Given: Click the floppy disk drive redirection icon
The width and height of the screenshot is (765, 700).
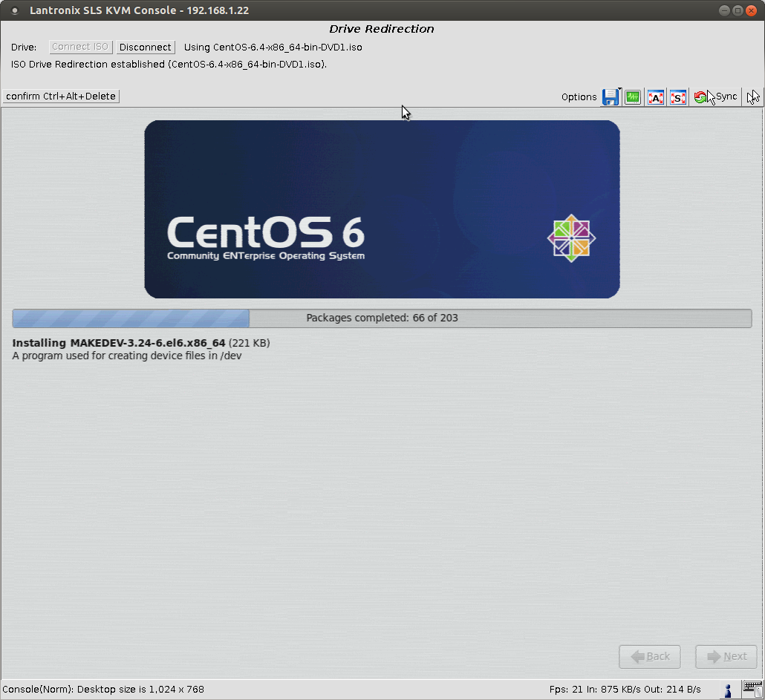Looking at the screenshot, I should [610, 97].
